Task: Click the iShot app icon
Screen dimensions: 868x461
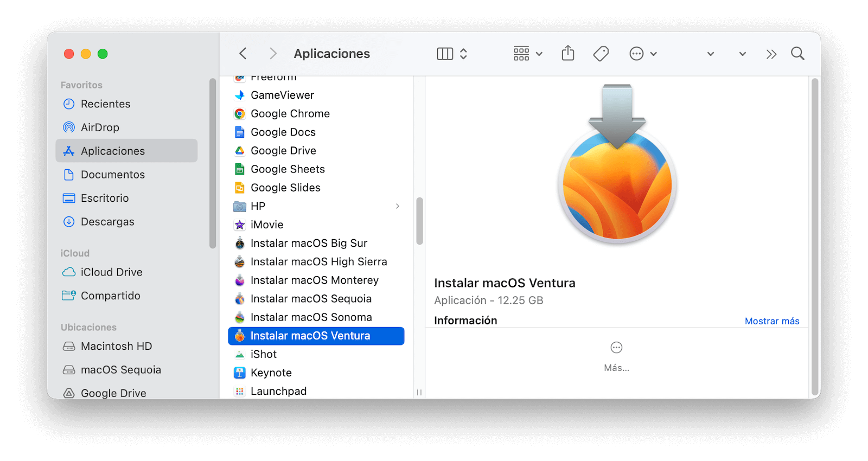Action: [240, 354]
